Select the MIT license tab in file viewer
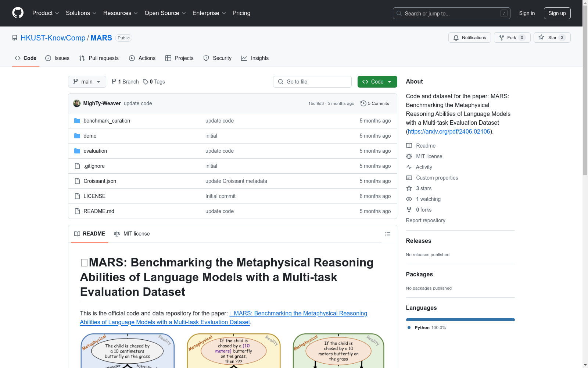Screen dimensions: 588x368 [132, 234]
